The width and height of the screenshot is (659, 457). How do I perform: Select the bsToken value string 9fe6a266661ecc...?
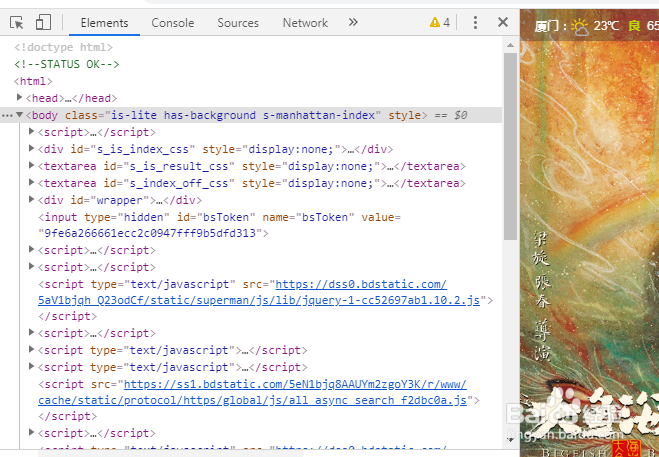pyautogui.click(x=150, y=233)
